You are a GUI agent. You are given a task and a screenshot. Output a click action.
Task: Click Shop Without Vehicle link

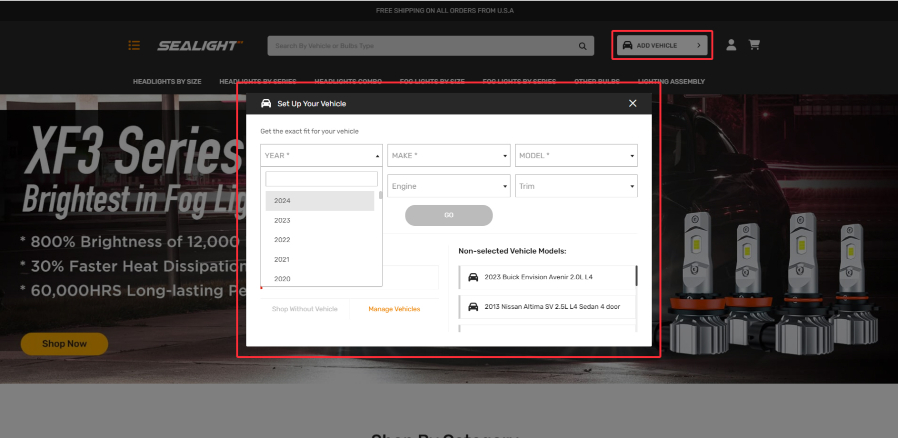[x=305, y=309]
